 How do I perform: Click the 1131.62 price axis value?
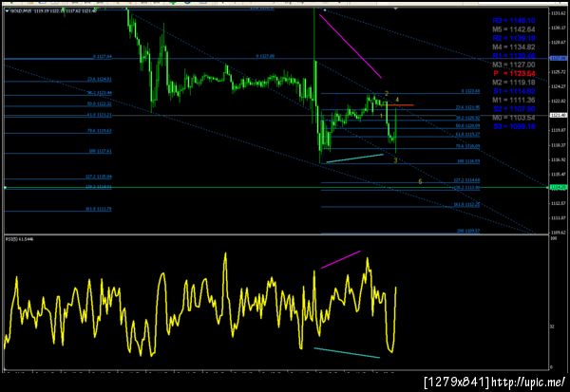coord(558,13)
